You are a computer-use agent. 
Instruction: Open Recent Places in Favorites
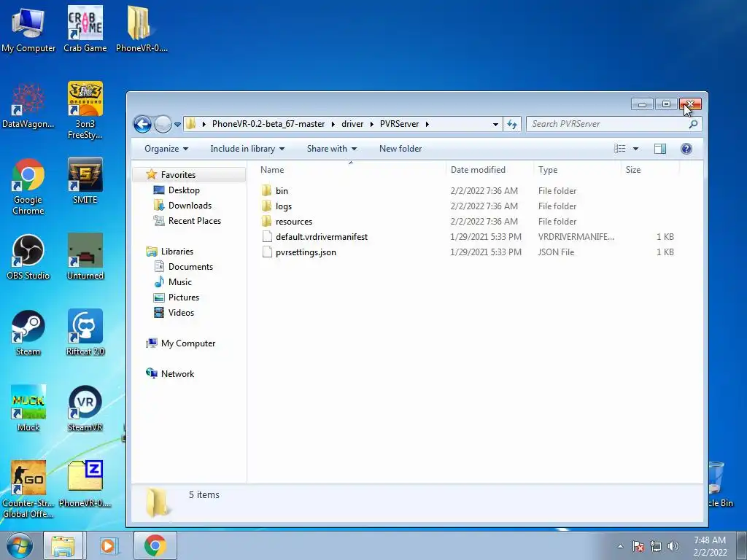point(194,221)
